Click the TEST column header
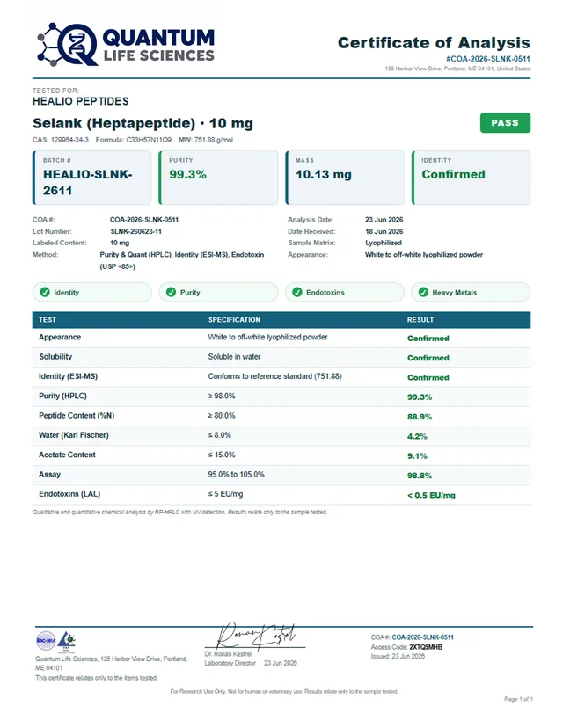 [x=48, y=320]
